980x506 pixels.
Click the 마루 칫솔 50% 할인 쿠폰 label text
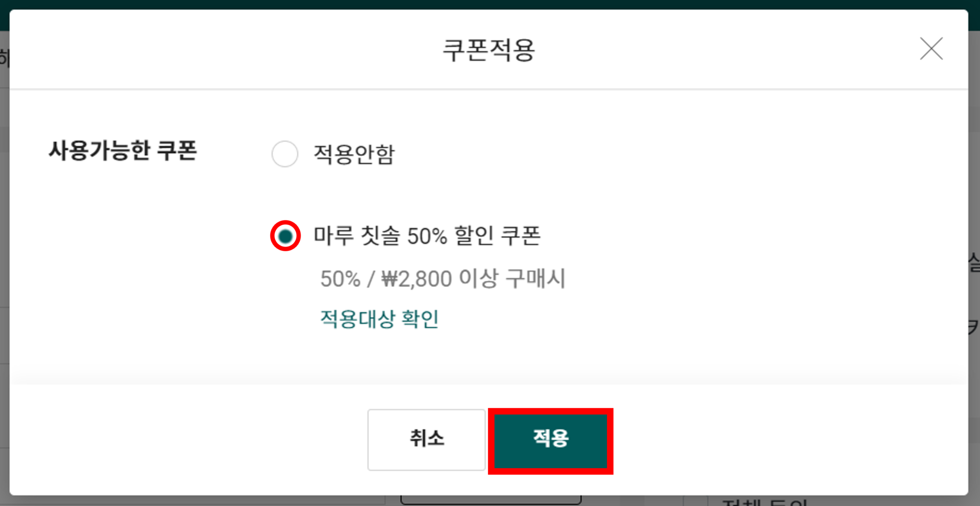click(427, 235)
